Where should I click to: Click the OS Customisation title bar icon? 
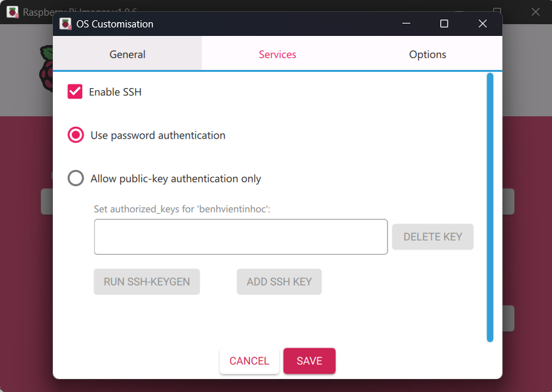(x=65, y=24)
